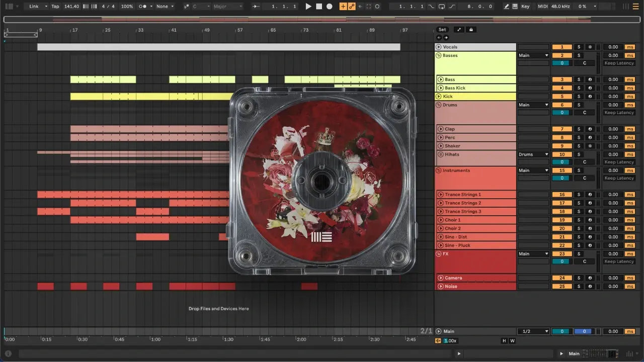Click the H height-optimize button

pos(504,341)
